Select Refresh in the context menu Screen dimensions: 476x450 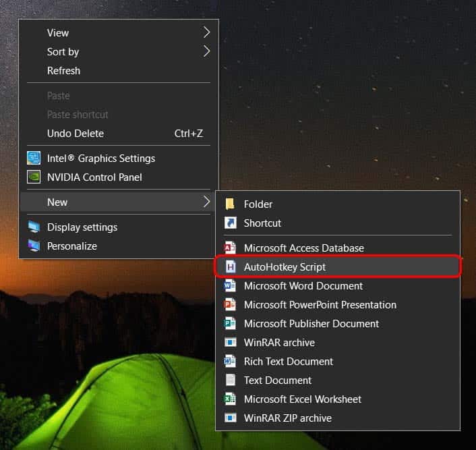pos(119,70)
